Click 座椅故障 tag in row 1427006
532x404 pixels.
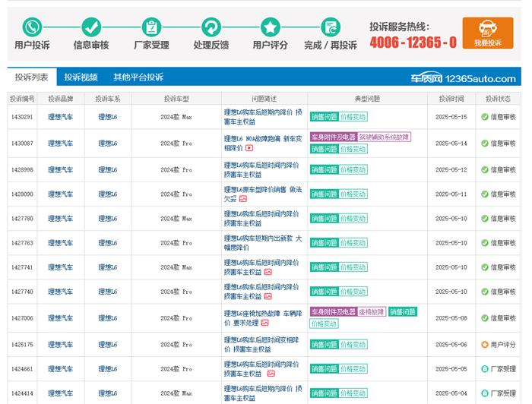(372, 312)
